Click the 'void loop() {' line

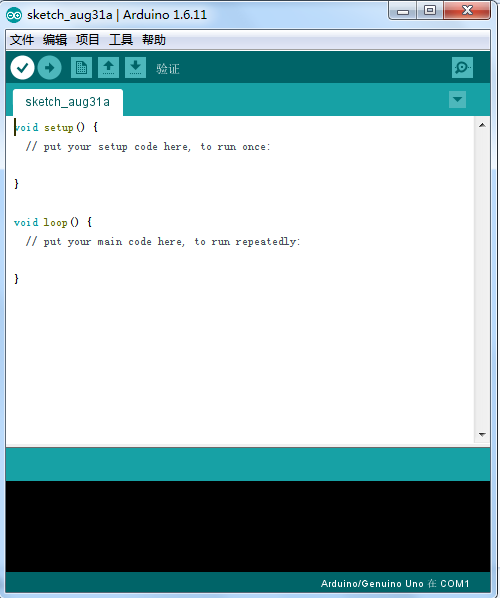[53, 222]
